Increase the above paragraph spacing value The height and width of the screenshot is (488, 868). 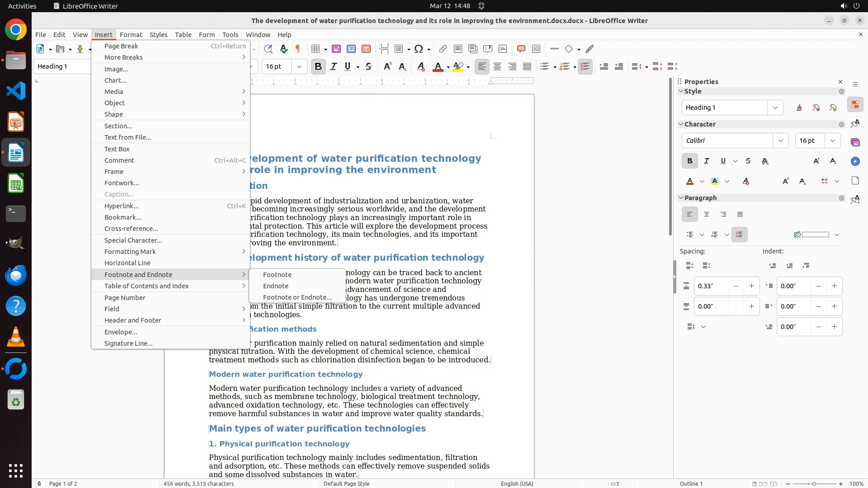[751, 286]
